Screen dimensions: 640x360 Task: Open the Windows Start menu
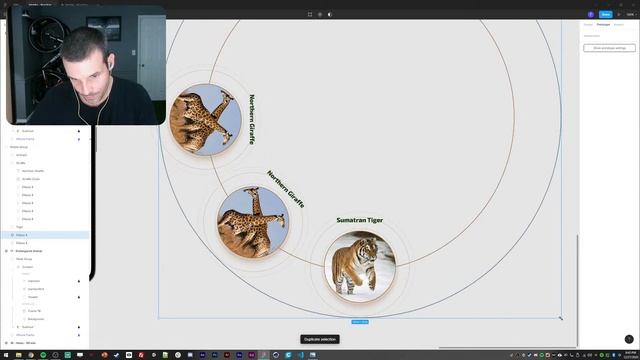click(x=6, y=355)
